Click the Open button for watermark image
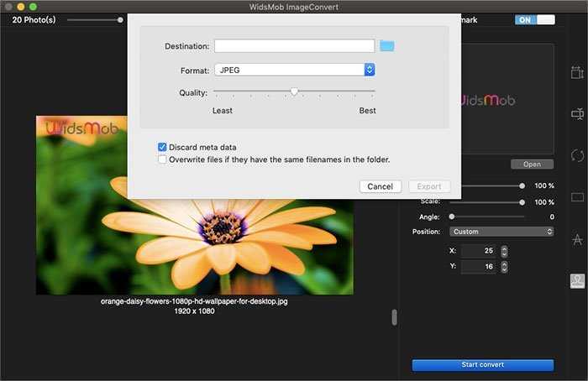588x381 pixels. click(x=532, y=164)
